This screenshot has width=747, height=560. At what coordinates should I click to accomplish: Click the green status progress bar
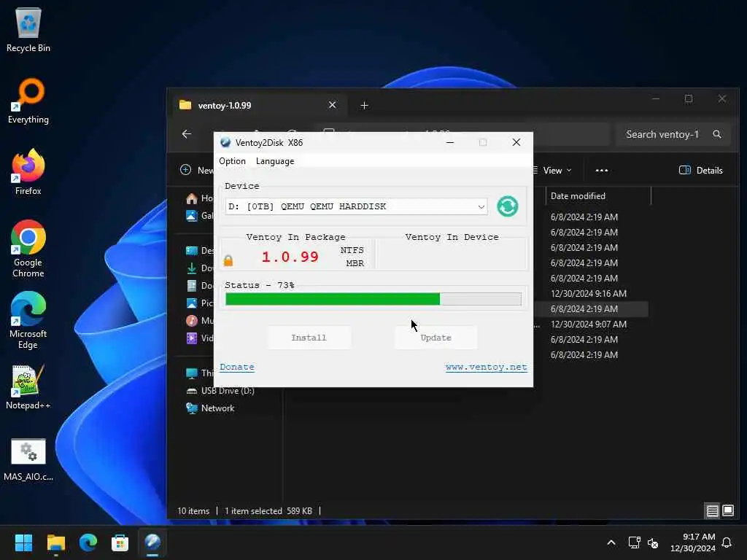(373, 299)
